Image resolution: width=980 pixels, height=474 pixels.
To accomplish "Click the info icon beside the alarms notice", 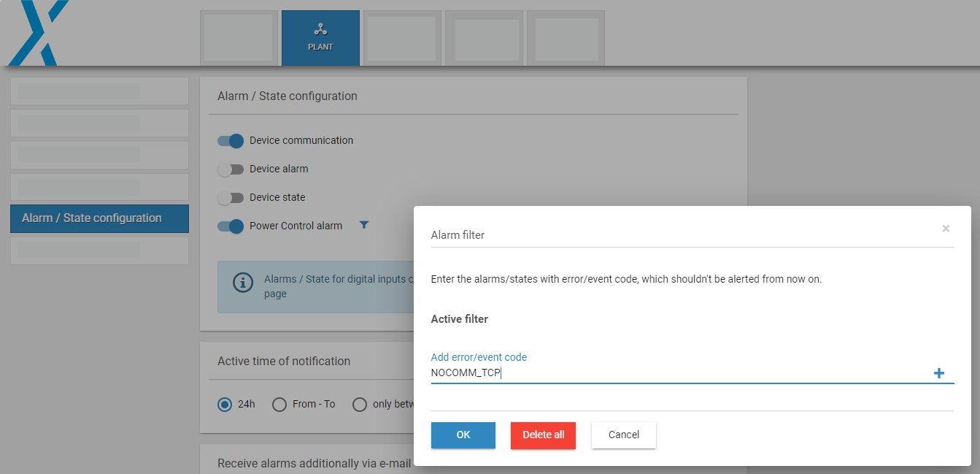I will click(243, 282).
